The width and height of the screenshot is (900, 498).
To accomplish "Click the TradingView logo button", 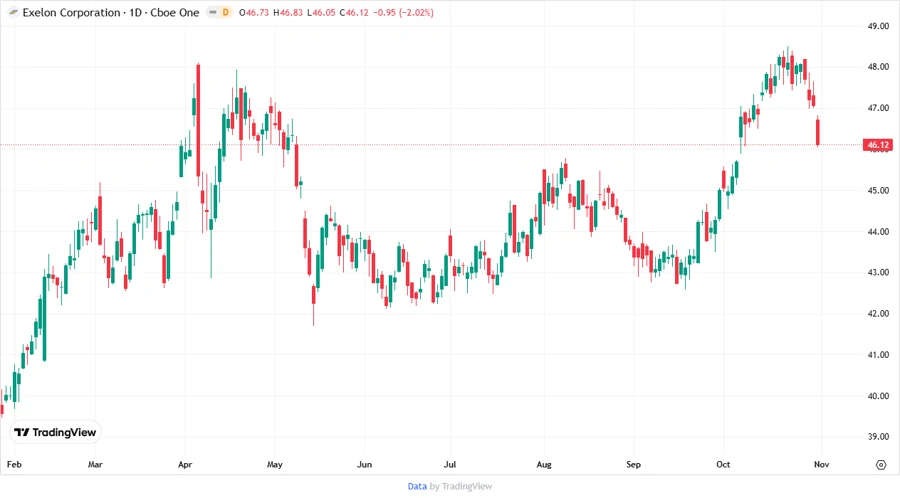I will tap(55, 432).
